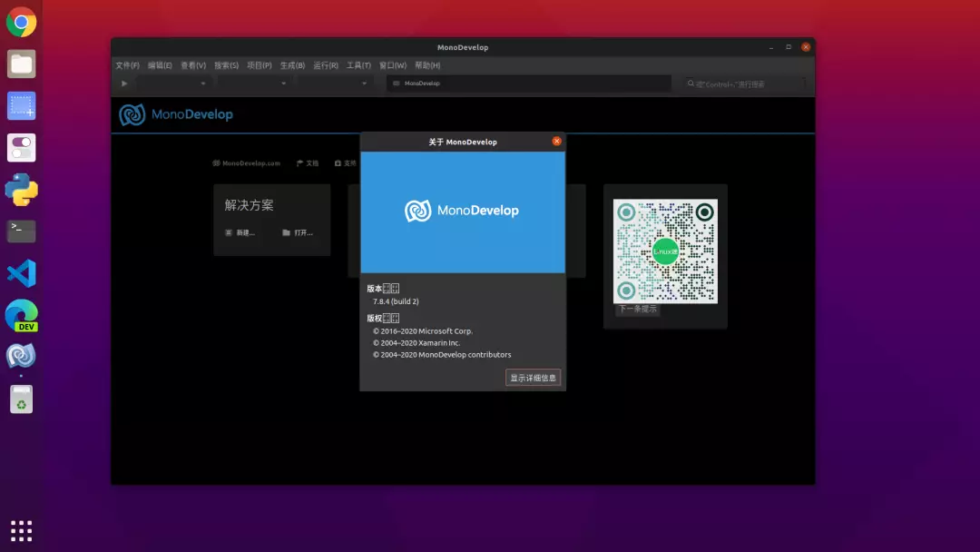
Task: Expand the second toolbar dropdown
Action: click(x=283, y=84)
